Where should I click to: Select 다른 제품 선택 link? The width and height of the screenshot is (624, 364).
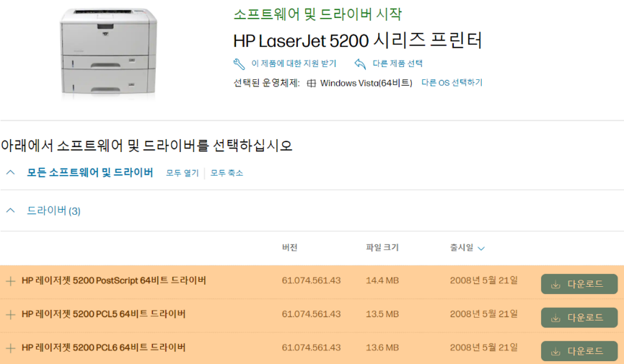(x=397, y=63)
